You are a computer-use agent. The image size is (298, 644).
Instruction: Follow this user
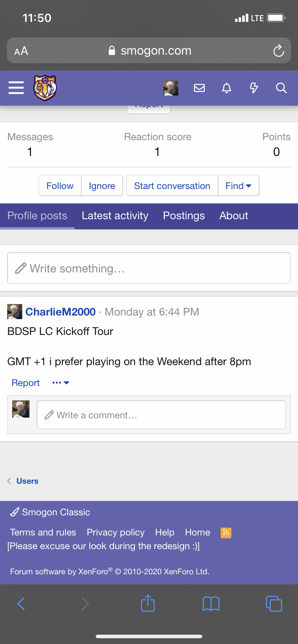[x=60, y=186]
